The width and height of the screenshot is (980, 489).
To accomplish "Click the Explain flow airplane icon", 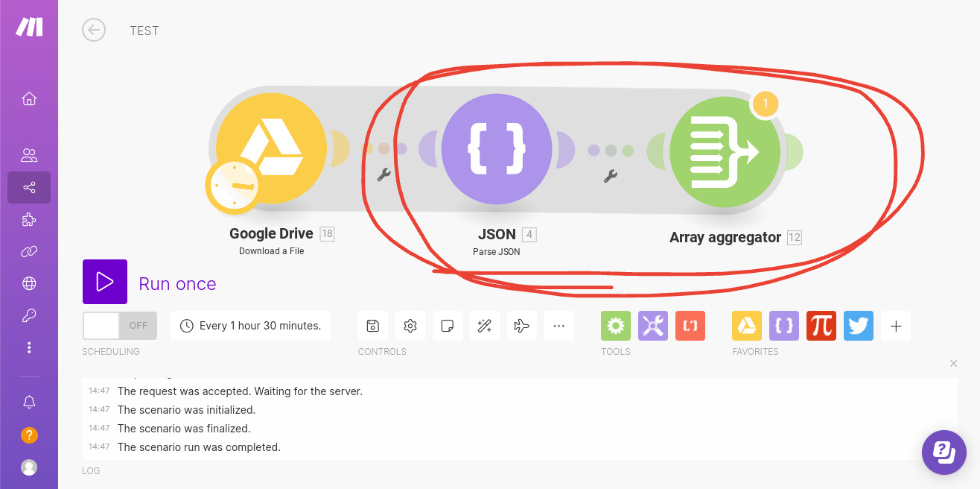I will coord(522,326).
